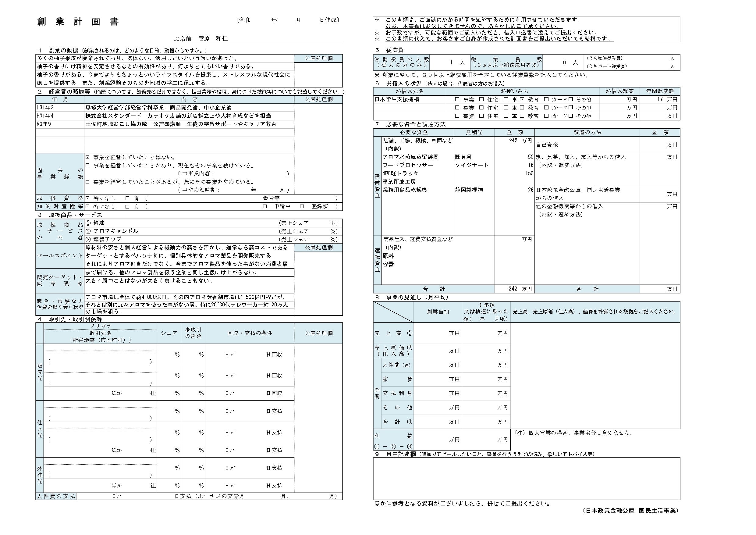Click 自由記述欄 free text box
The image size is (756, 535).
click(526, 478)
